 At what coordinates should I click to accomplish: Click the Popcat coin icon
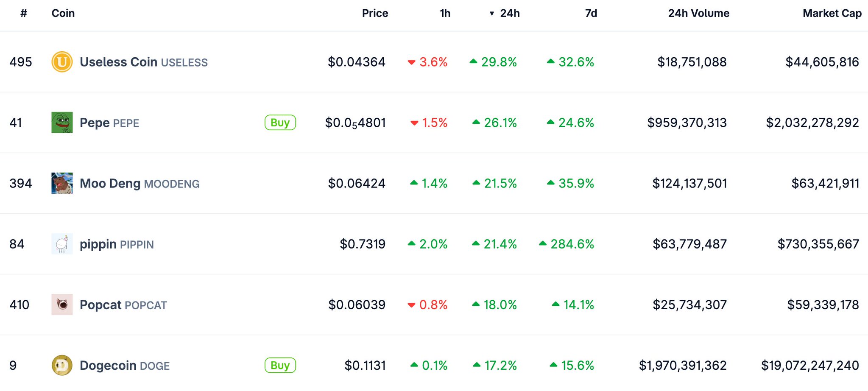pyautogui.click(x=62, y=304)
